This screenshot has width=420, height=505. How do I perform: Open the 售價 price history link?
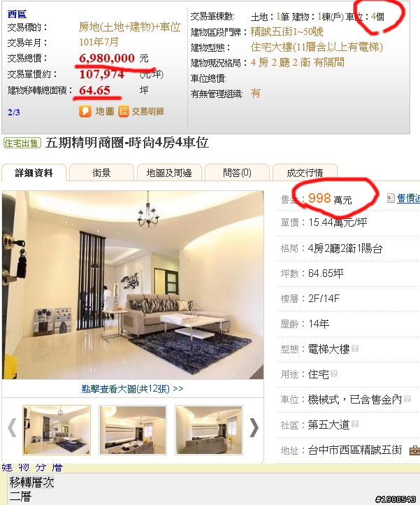(x=408, y=198)
